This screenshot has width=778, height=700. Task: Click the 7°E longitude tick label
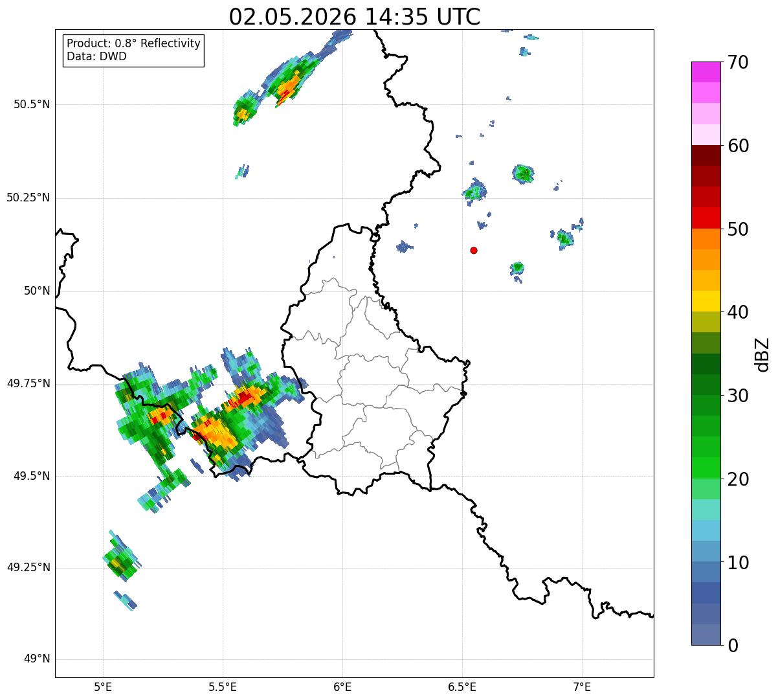point(583,686)
